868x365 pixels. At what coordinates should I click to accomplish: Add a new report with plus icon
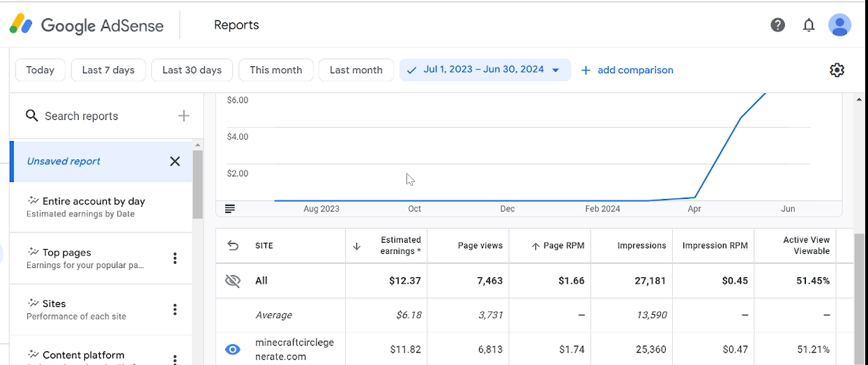(x=184, y=116)
